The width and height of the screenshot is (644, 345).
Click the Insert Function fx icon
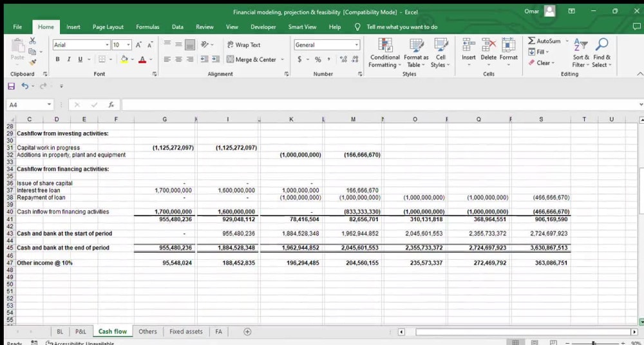tap(111, 105)
